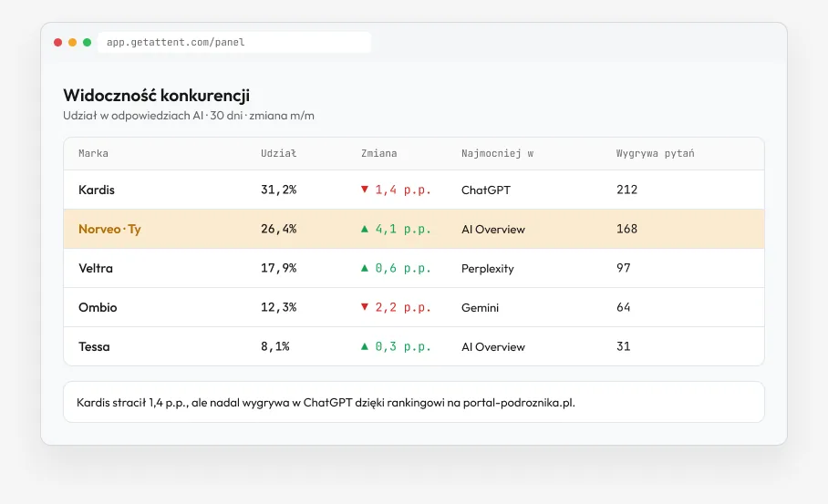Click Gemini in the Ombio row

point(480,308)
